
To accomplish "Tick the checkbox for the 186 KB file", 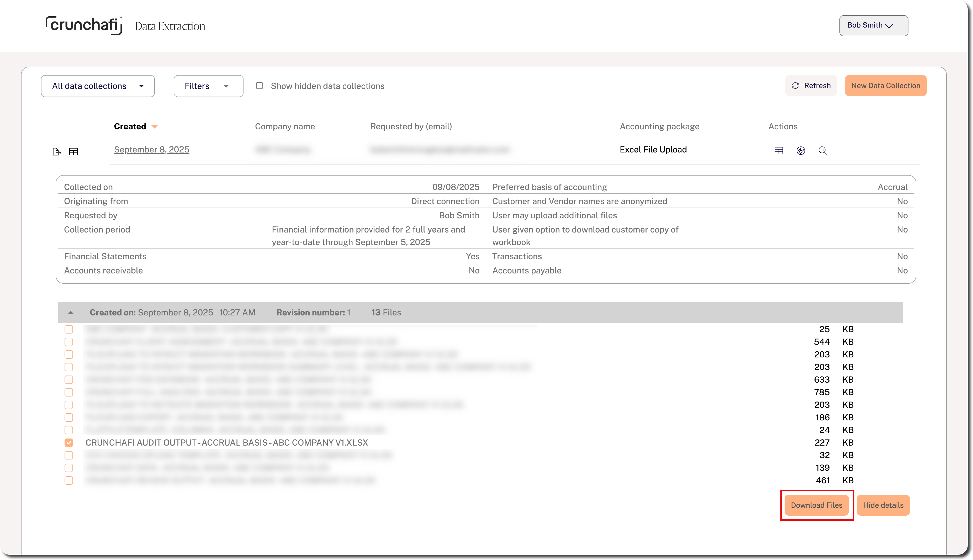I will click(x=69, y=417).
